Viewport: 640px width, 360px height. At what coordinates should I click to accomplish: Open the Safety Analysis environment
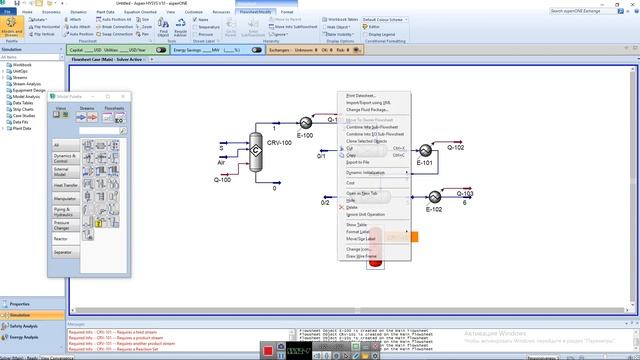tap(32, 326)
